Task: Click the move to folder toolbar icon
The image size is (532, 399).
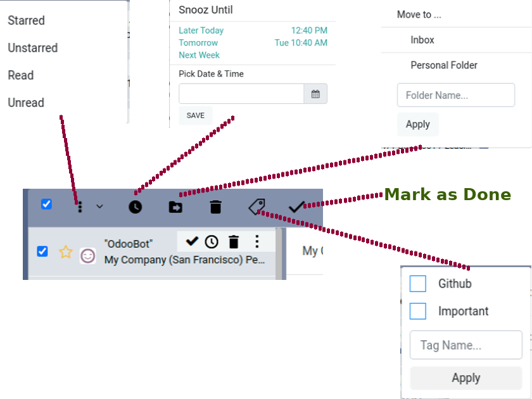Action: [175, 207]
